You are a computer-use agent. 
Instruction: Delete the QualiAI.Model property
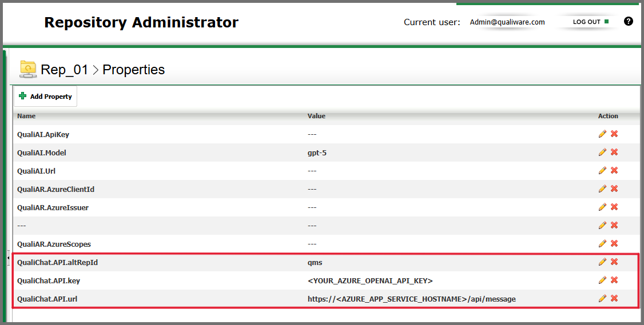pyautogui.click(x=614, y=152)
